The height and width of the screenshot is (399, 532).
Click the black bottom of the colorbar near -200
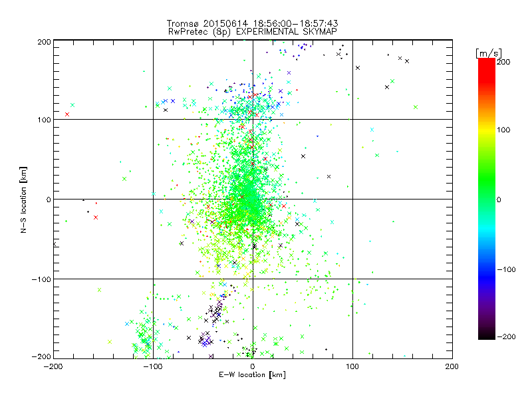pyautogui.click(x=487, y=335)
